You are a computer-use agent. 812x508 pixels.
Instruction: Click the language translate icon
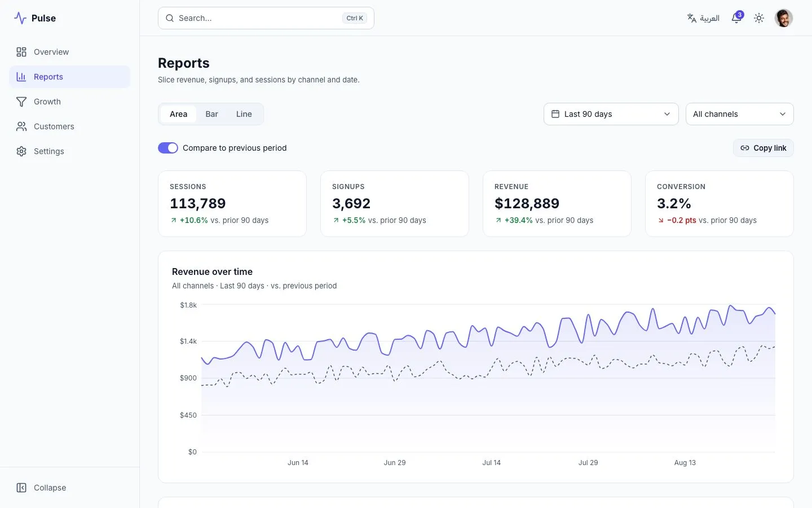(x=692, y=18)
